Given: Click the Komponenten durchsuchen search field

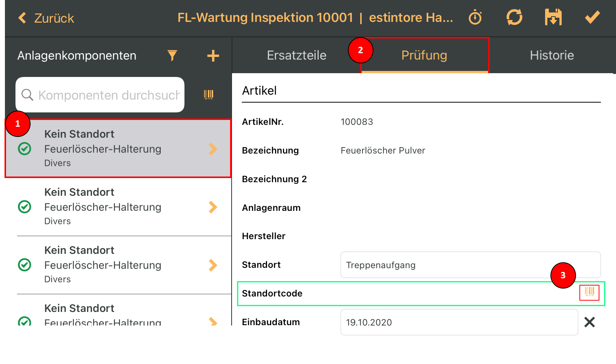Looking at the screenshot, I should coord(100,95).
